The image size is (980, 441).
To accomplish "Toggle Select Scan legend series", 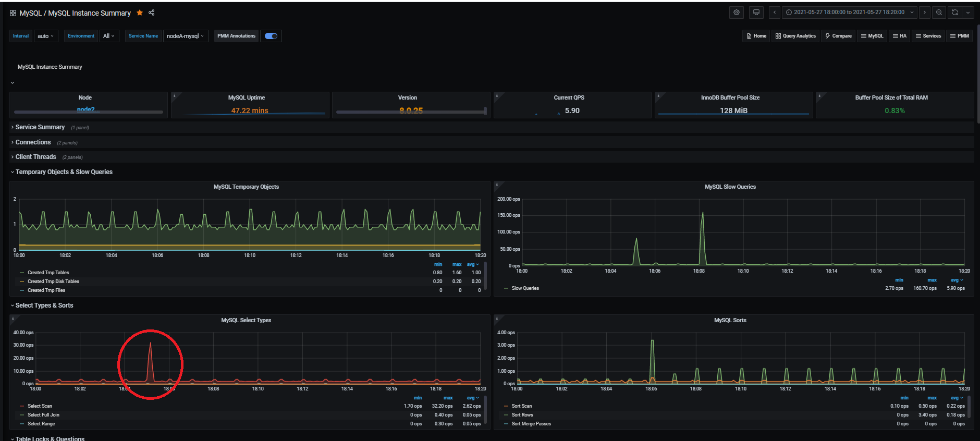I will 40,406.
